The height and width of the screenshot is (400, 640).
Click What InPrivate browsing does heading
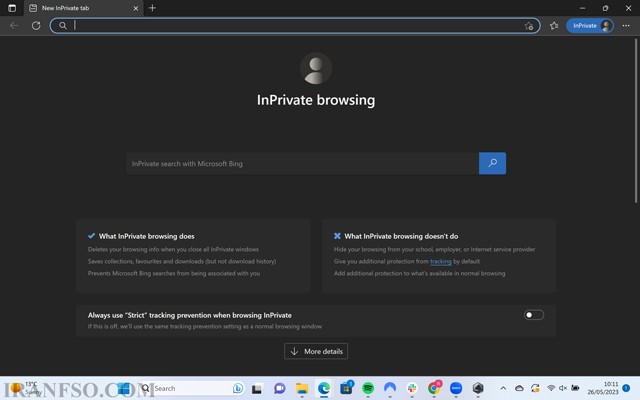point(147,236)
